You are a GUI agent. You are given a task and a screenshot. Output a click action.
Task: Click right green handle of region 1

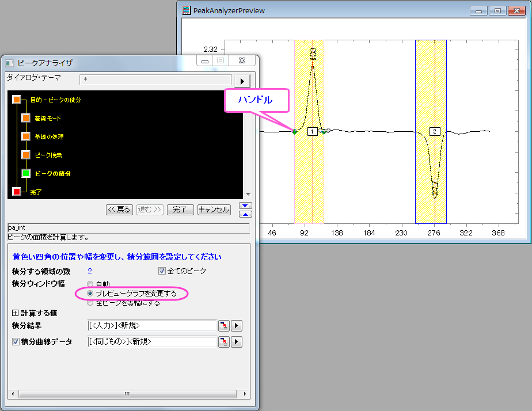(324, 132)
